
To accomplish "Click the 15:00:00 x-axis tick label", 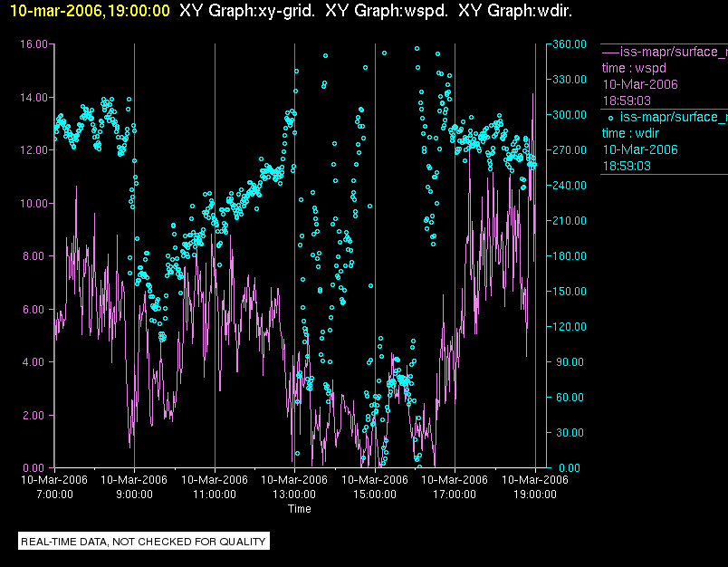I will click(x=375, y=495).
